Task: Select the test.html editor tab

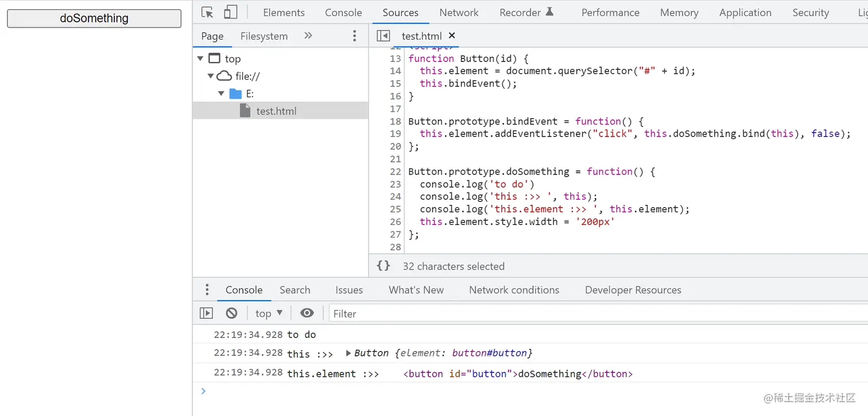Action: pyautogui.click(x=423, y=36)
